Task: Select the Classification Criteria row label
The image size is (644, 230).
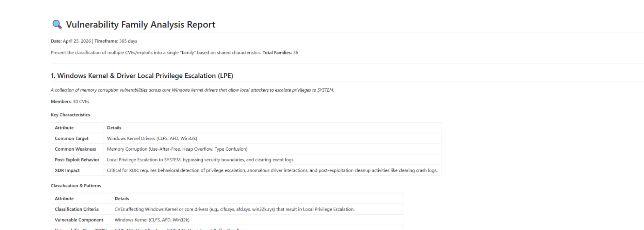Action: click(x=77, y=209)
